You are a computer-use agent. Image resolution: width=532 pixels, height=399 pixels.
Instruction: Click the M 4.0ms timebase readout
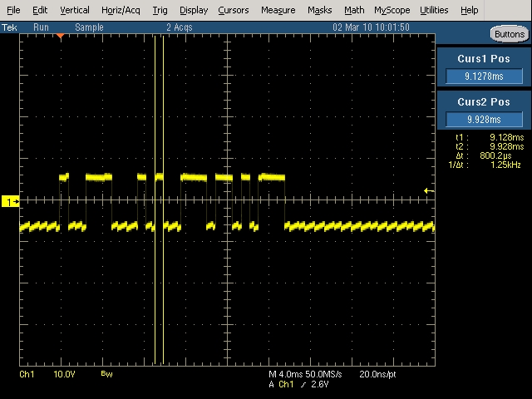285,374
